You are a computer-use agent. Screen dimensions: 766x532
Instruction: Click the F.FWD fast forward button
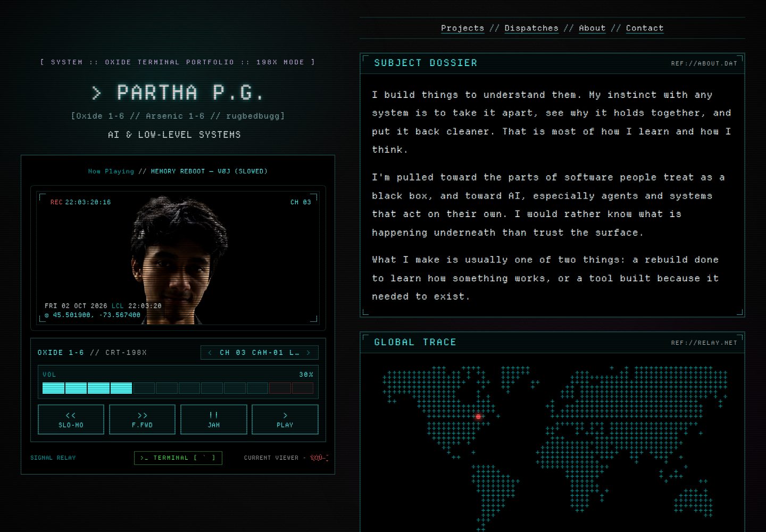(142, 419)
